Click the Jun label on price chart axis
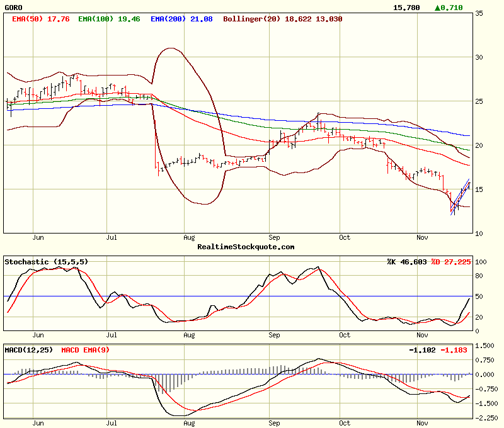The width and height of the screenshot is (504, 428). [38, 237]
